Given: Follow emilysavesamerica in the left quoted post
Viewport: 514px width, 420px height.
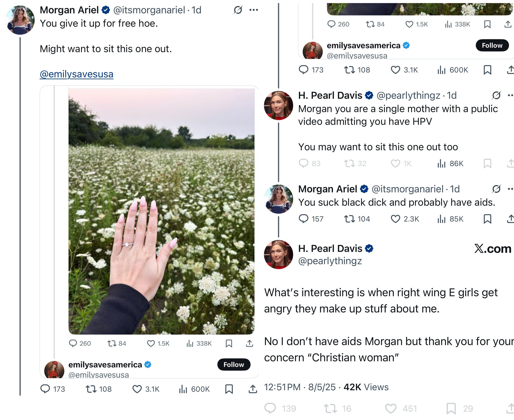Looking at the screenshot, I should (x=234, y=364).
